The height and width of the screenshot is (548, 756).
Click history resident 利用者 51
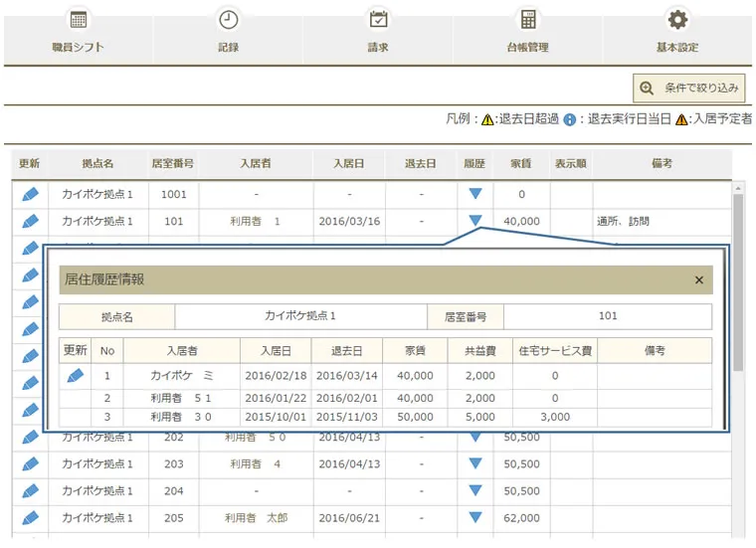click(181, 398)
